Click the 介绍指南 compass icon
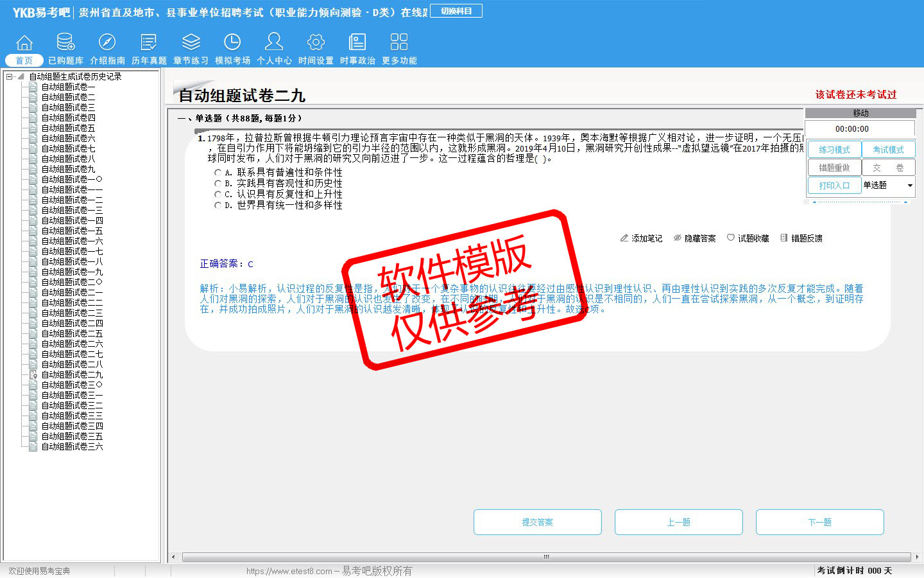This screenshot has width=924, height=578. coord(107,43)
